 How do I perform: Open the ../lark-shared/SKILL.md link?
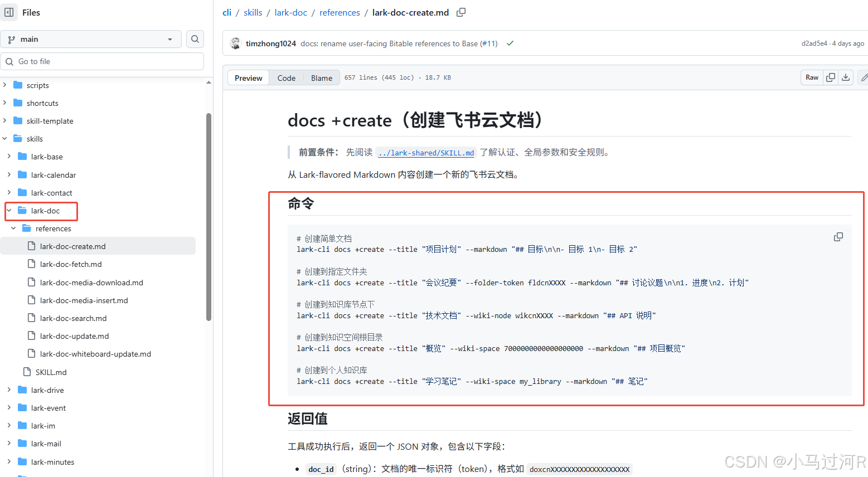coord(425,152)
